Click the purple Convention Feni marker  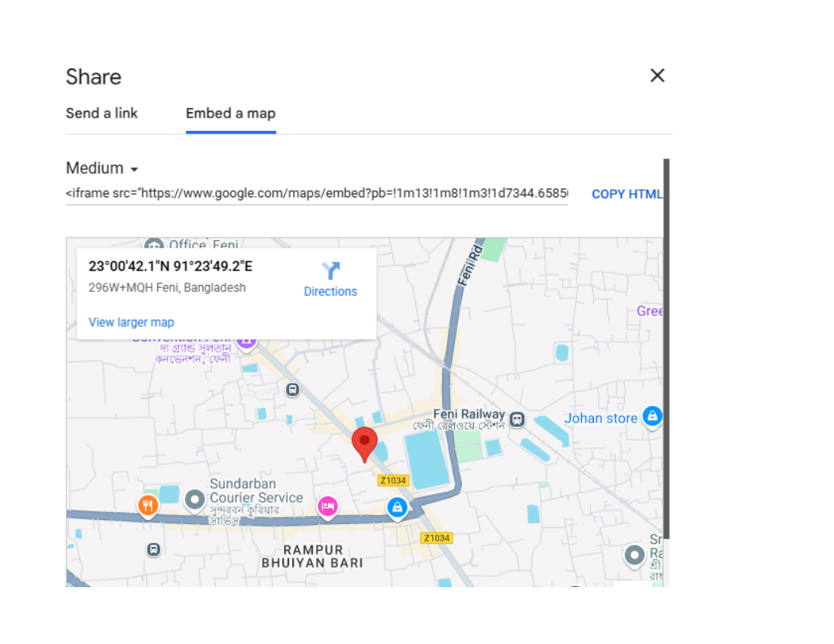coord(246,341)
